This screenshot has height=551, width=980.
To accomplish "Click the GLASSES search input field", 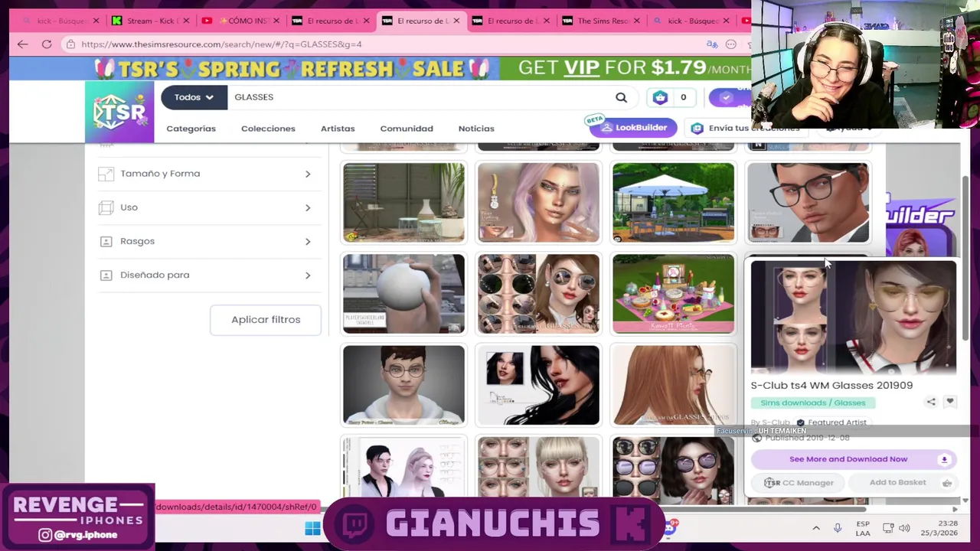I will (421, 97).
